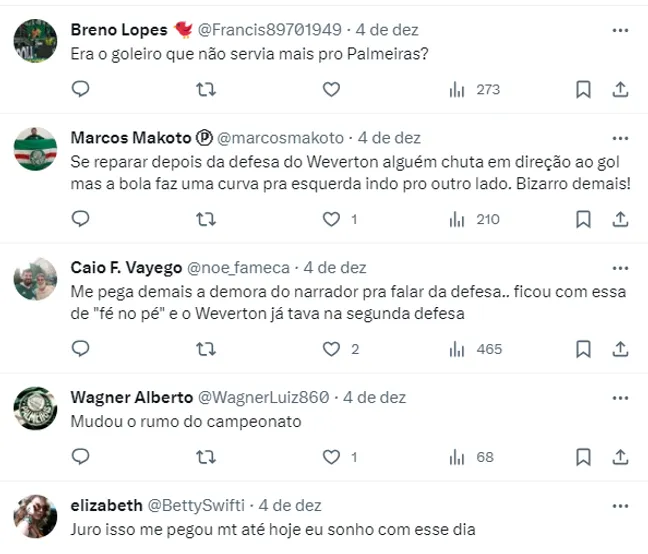The width and height of the screenshot is (648, 554).
Task: Open elizabeth's profile avatar
Action: coord(34,513)
